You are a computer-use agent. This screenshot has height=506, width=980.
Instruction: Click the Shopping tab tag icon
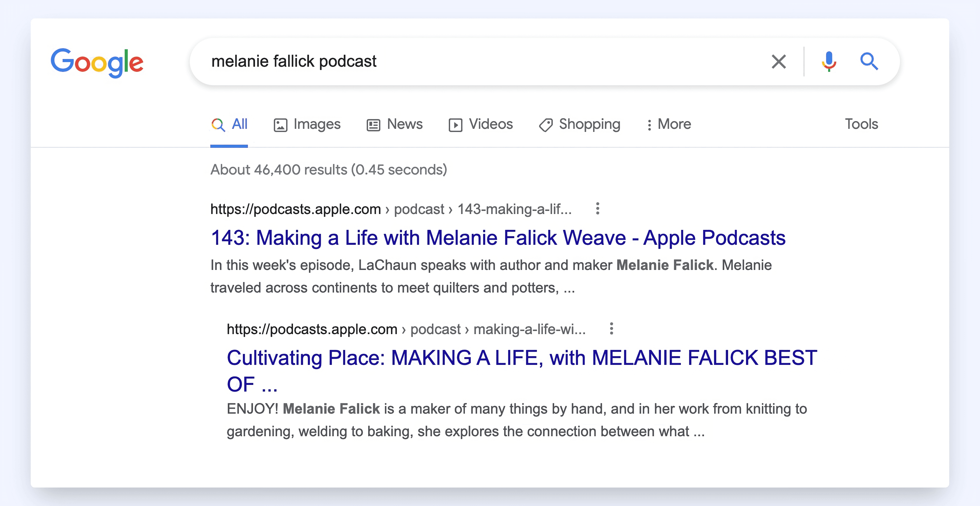click(546, 125)
